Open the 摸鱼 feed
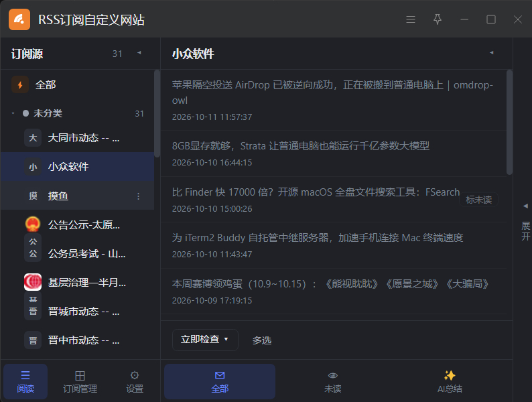Image resolution: width=532 pixels, height=402 pixels. (x=77, y=196)
